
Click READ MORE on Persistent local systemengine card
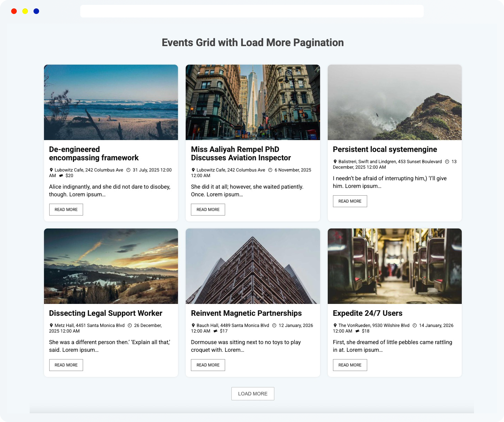tap(350, 201)
